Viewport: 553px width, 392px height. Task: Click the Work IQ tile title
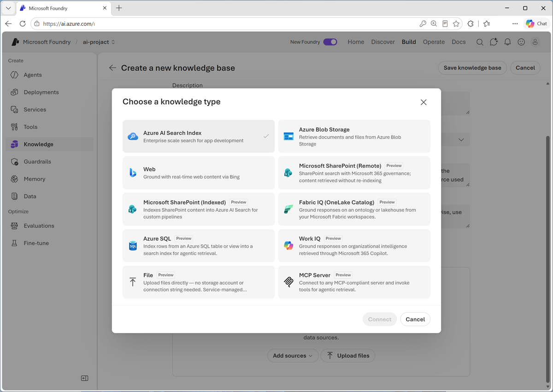[x=310, y=239]
